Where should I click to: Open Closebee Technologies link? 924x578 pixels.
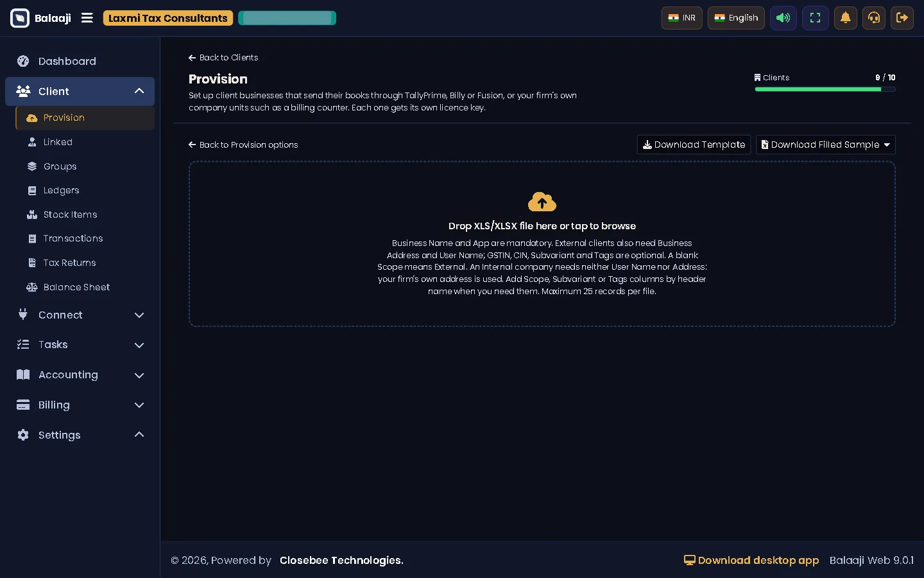point(341,561)
